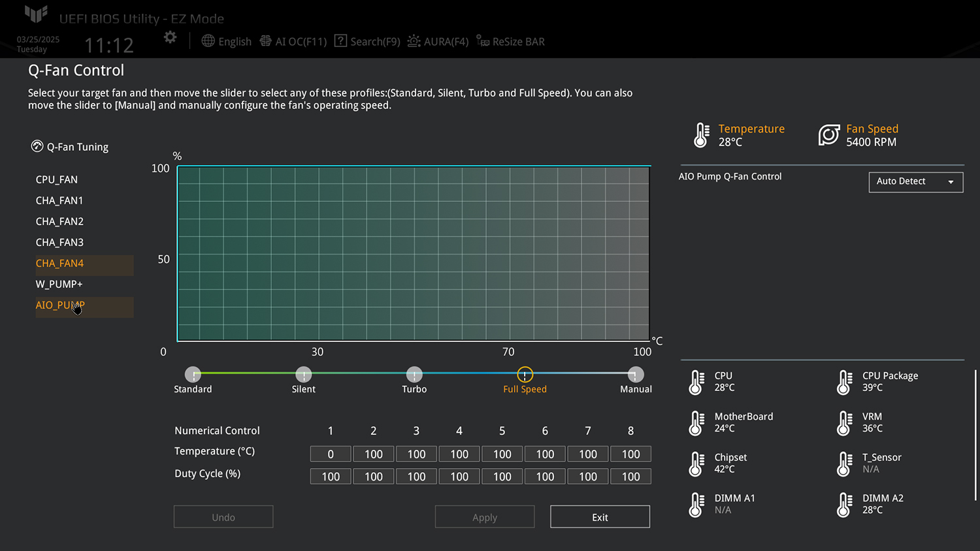Image resolution: width=980 pixels, height=551 pixels.
Task: Click the first Temperature input field
Action: (331, 454)
